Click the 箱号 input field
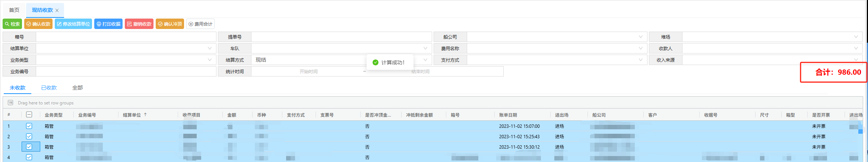This screenshot has width=868, height=162. click(126, 37)
